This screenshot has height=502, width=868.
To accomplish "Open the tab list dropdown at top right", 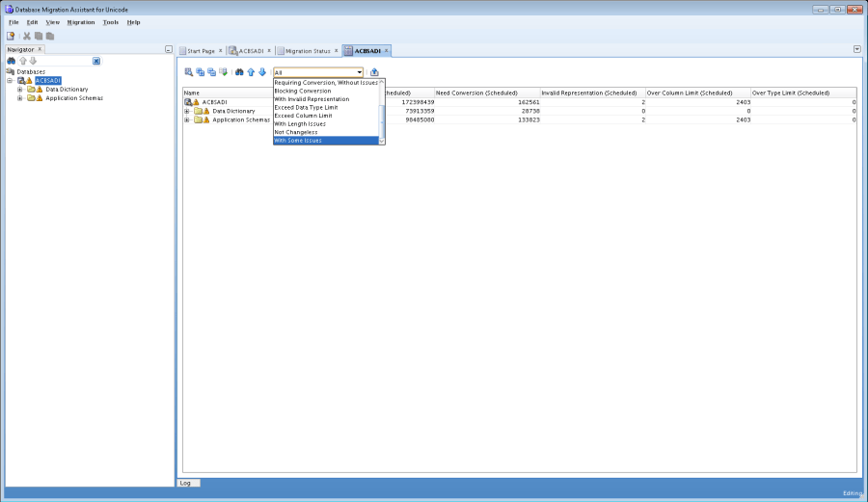I will (857, 49).
